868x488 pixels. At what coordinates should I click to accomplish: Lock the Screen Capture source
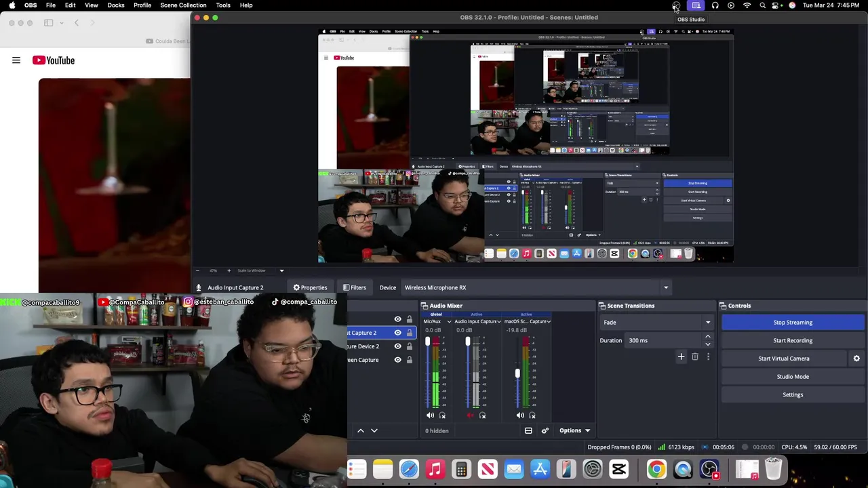pos(409,360)
